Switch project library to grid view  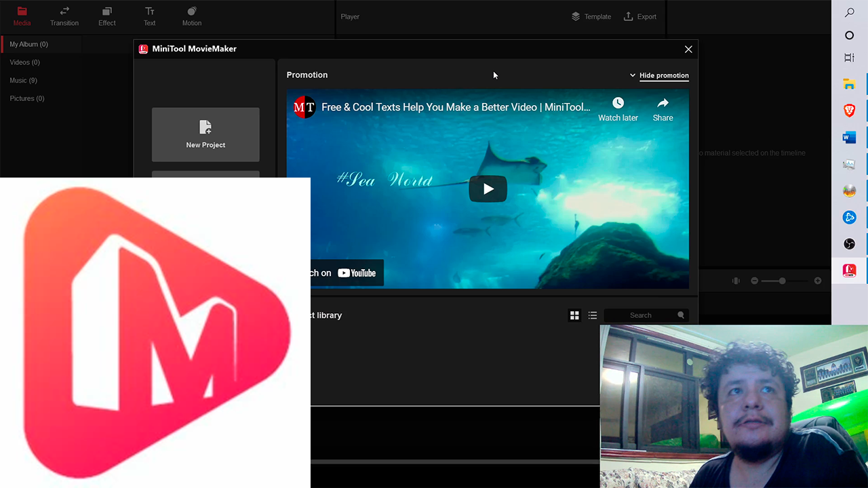tap(574, 315)
